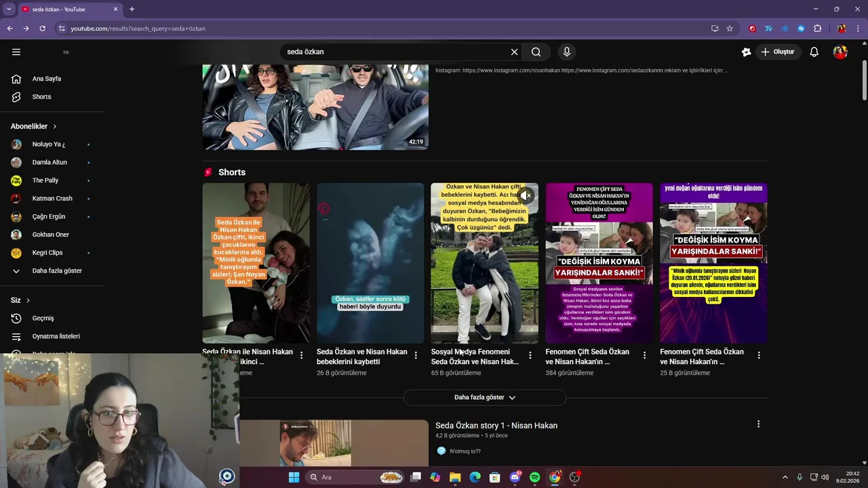
Task: Open Chrome three-dot menu
Action: 858,28
